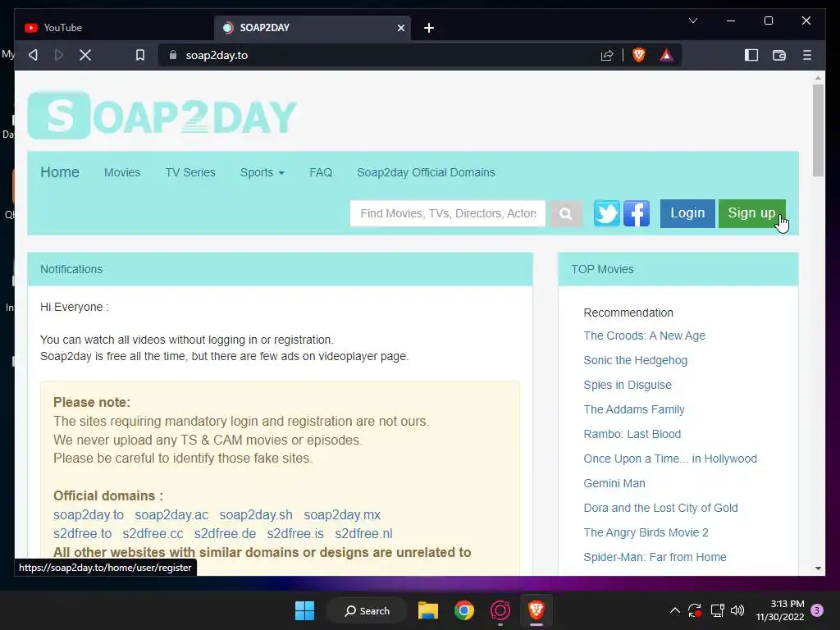Image resolution: width=840 pixels, height=630 pixels.
Task: Open Soap2day Facebook icon
Action: [x=637, y=213]
